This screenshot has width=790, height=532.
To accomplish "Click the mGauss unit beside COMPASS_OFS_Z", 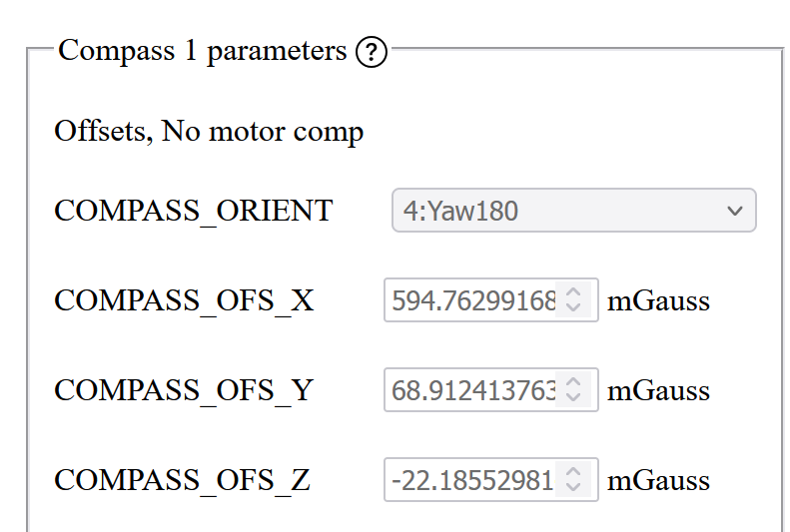I will coord(658,481).
